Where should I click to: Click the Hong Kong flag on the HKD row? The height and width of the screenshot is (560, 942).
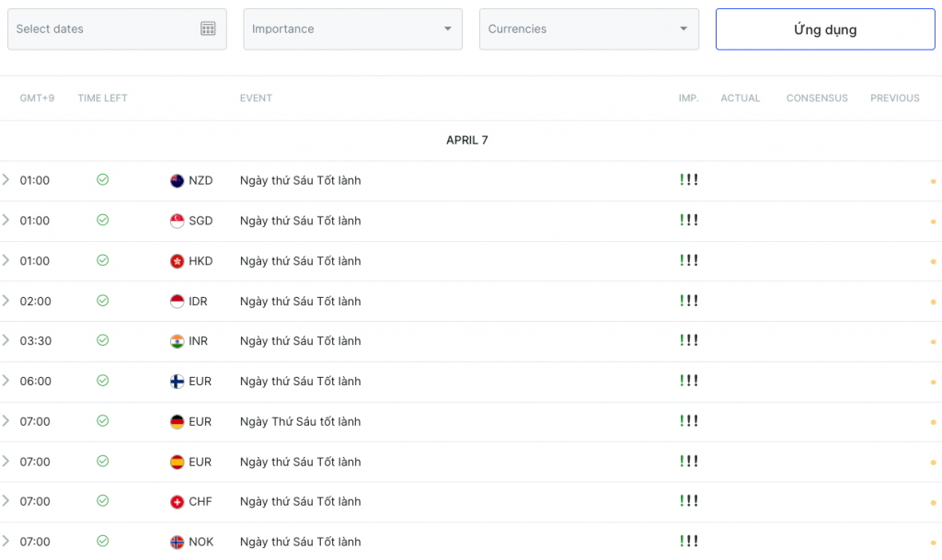175,261
